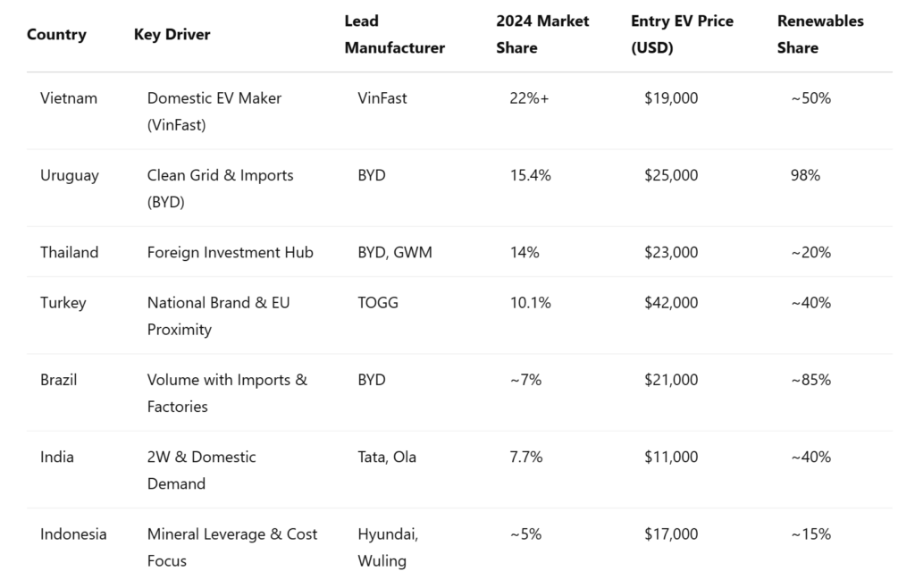The image size is (915, 588).
Task: Select the Foreign Investment Hub cell
Action: click(x=230, y=252)
